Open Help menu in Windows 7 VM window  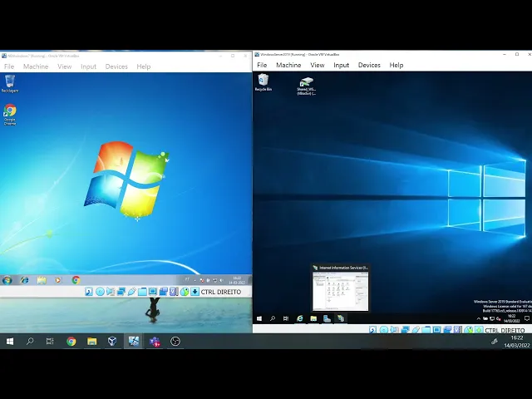[144, 66]
